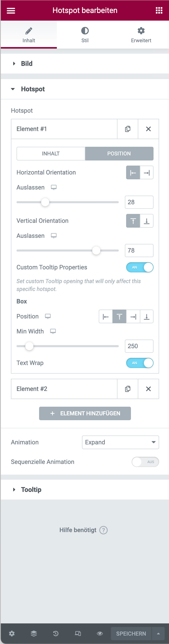The width and height of the screenshot is (169, 644).
Task: Open the Animation dropdown showing Expand
Action: pyautogui.click(x=120, y=442)
